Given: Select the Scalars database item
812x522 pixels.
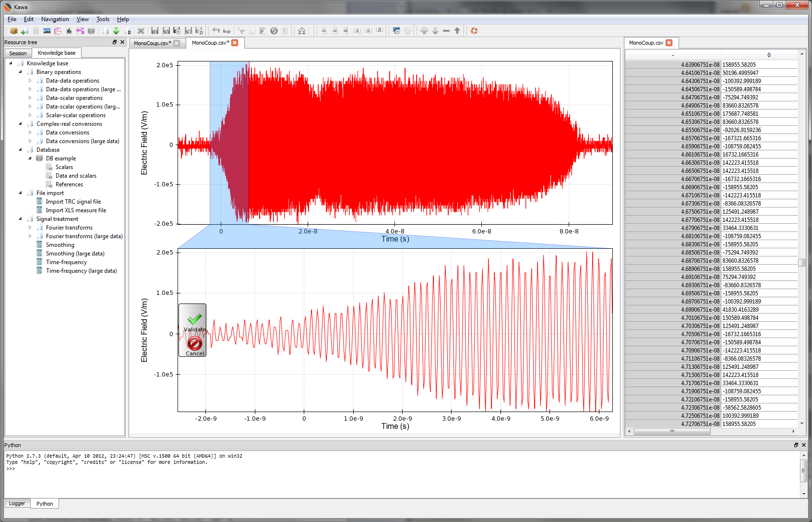Looking at the screenshot, I should (x=64, y=167).
